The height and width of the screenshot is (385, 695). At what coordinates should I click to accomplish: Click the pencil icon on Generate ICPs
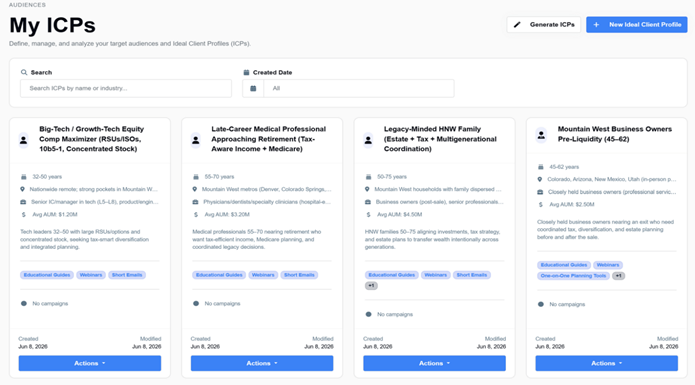click(x=517, y=25)
